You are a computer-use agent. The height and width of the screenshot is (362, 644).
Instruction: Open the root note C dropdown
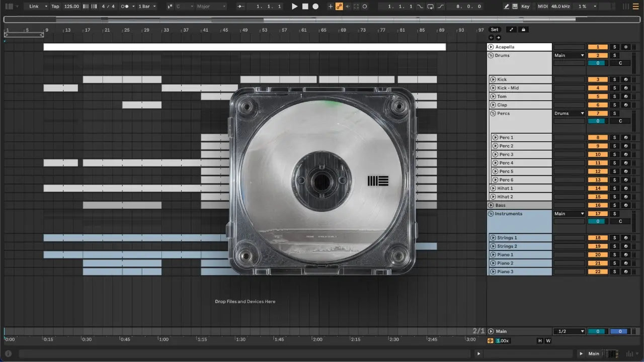(x=185, y=7)
